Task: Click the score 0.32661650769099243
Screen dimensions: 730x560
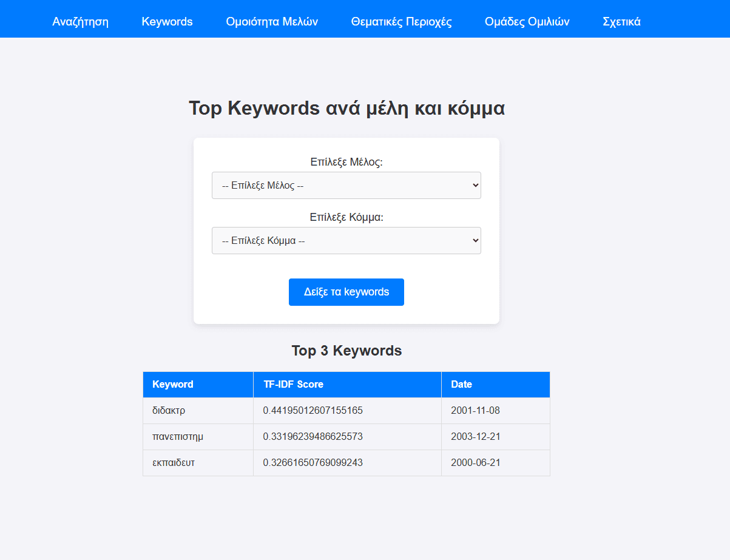Action: [313, 463]
